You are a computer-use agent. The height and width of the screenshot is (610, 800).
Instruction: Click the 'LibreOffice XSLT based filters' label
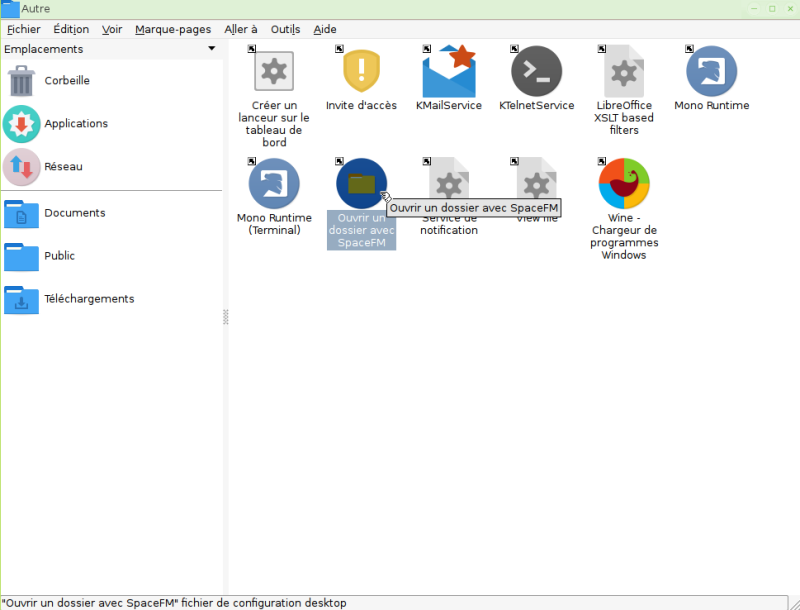pyautogui.click(x=624, y=117)
